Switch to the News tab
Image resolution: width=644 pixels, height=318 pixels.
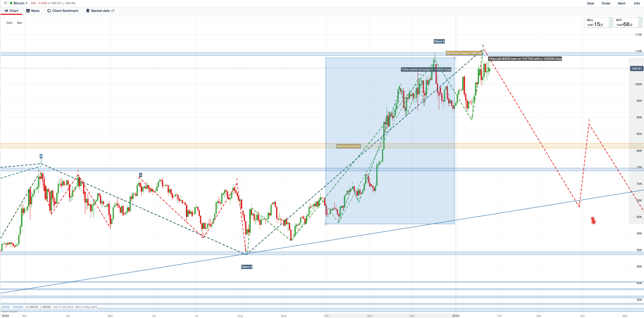tap(35, 11)
